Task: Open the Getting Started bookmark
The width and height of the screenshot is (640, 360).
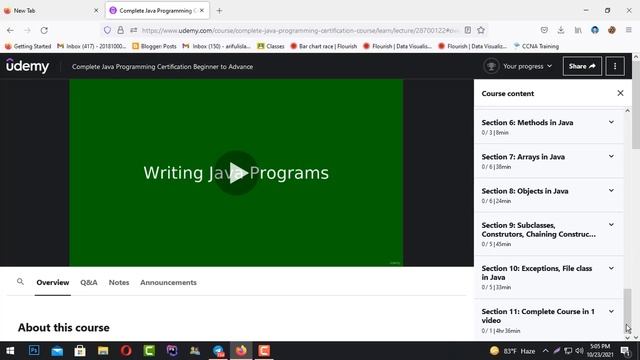Action: coord(28,46)
